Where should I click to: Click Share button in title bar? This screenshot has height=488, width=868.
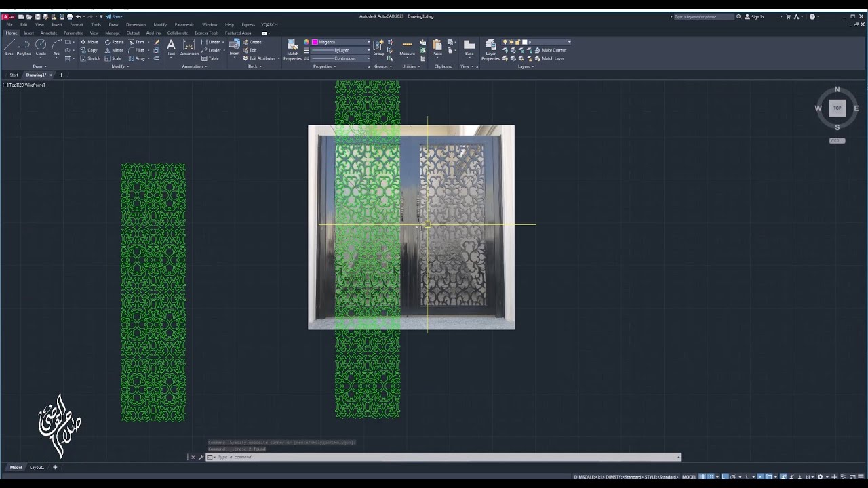point(114,16)
